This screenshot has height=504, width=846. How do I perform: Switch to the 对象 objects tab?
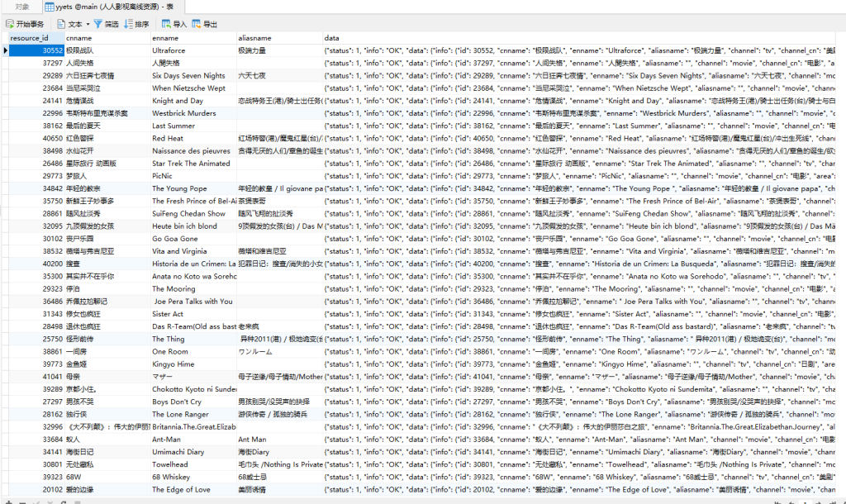coord(22,7)
